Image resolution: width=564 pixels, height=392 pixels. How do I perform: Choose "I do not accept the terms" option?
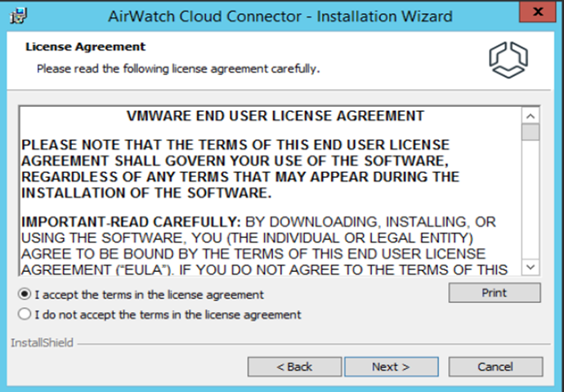25,314
